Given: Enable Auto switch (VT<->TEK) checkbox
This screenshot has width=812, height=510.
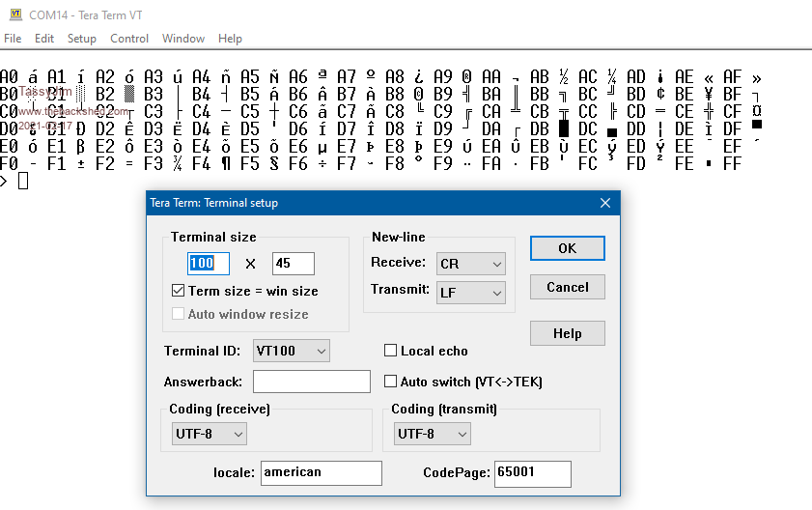Looking at the screenshot, I should tap(391, 382).
